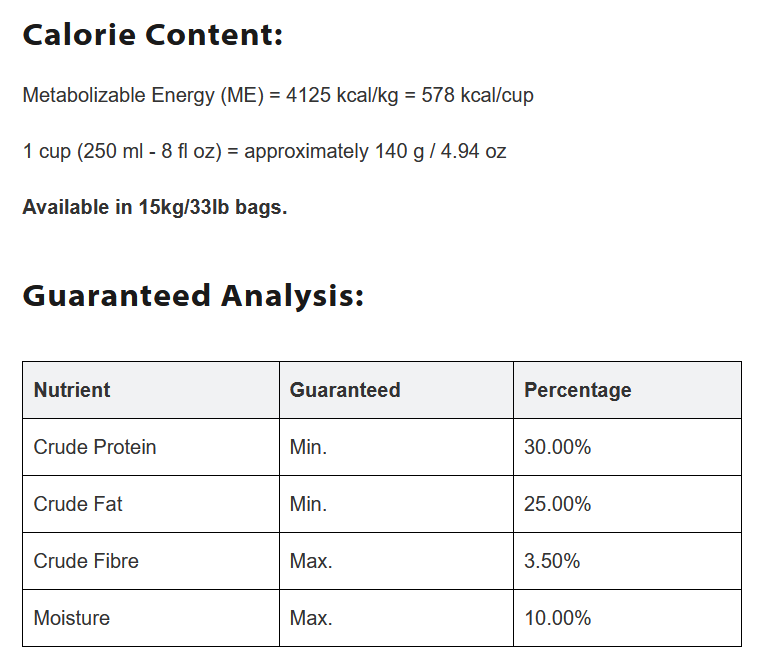766x663 pixels.
Task: Select the Crude Fat cell
Action: tap(78, 504)
